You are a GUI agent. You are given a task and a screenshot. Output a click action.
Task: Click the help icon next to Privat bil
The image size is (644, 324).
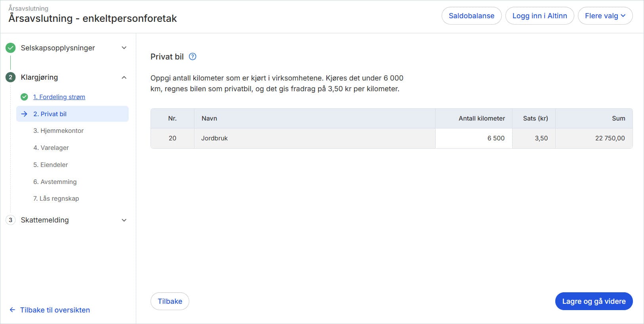[x=192, y=57]
